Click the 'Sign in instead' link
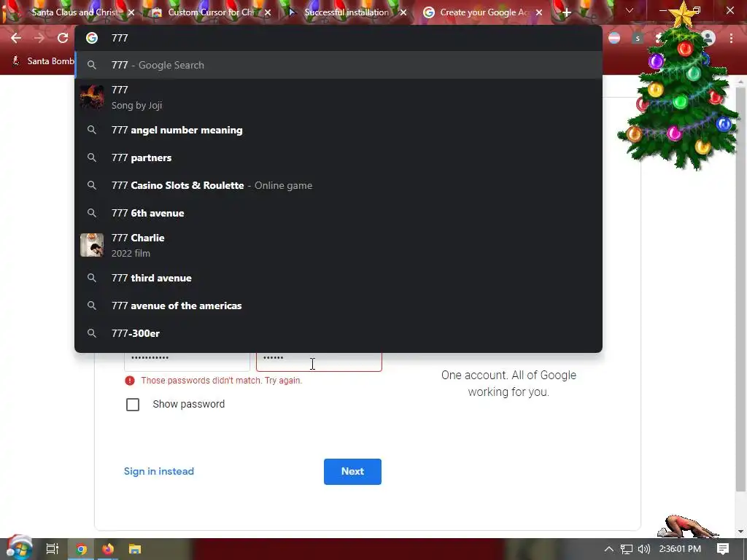This screenshot has height=560, width=747. click(x=158, y=472)
